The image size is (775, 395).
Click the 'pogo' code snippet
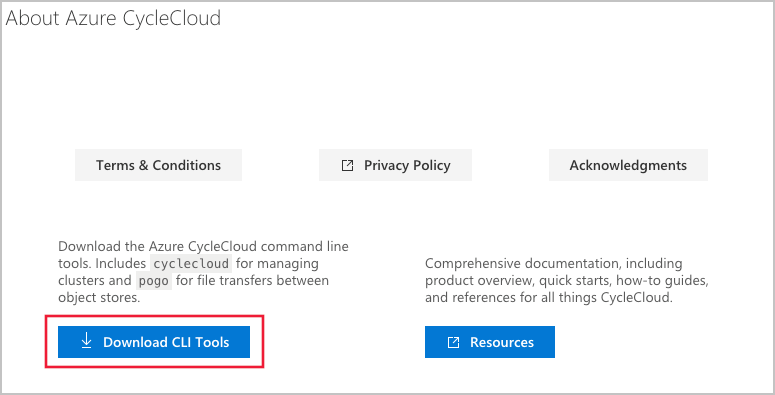tap(153, 281)
